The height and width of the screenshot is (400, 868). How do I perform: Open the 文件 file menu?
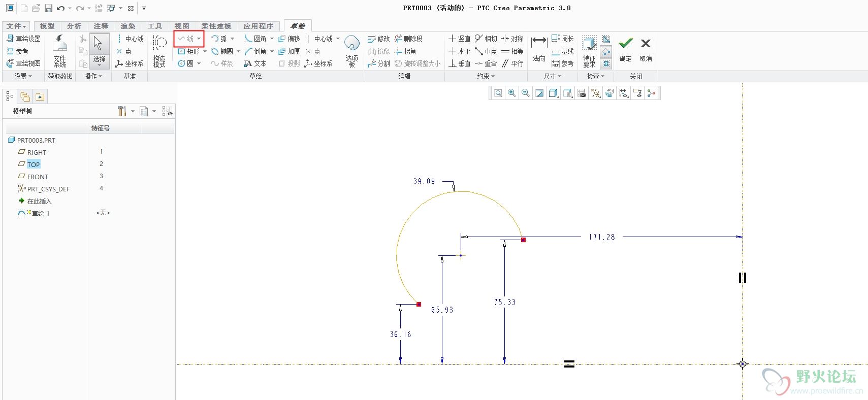point(16,26)
